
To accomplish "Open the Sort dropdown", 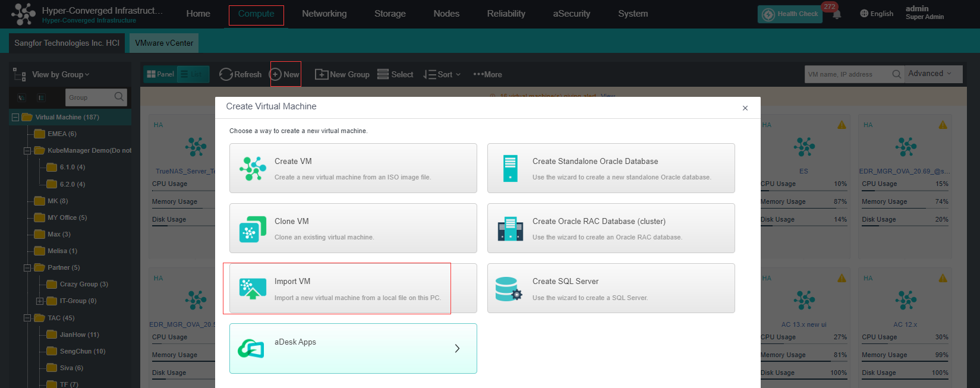I will pyautogui.click(x=442, y=74).
